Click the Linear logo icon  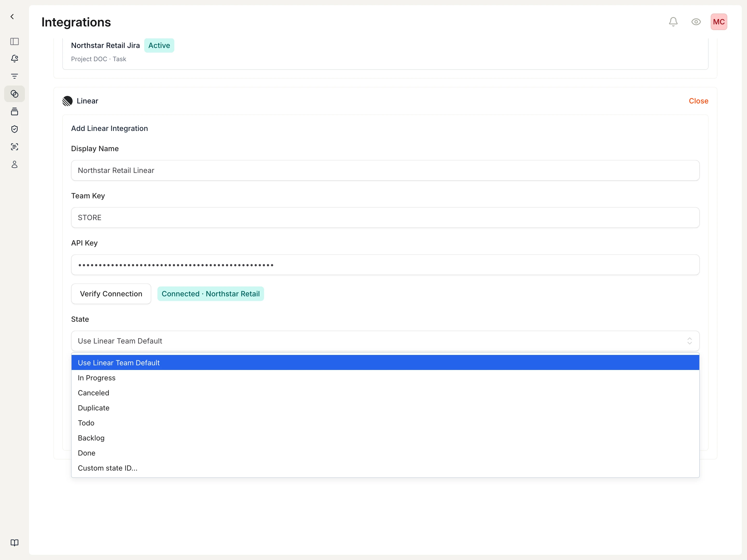click(67, 101)
